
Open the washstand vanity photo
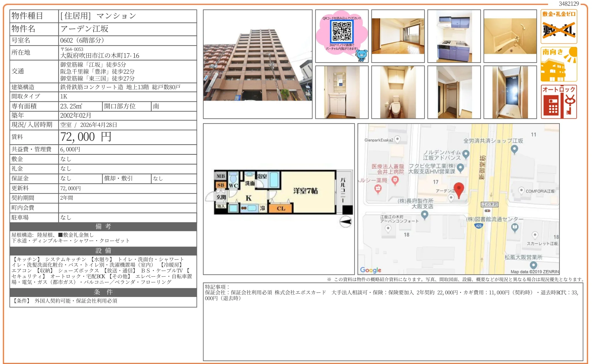point(342,92)
